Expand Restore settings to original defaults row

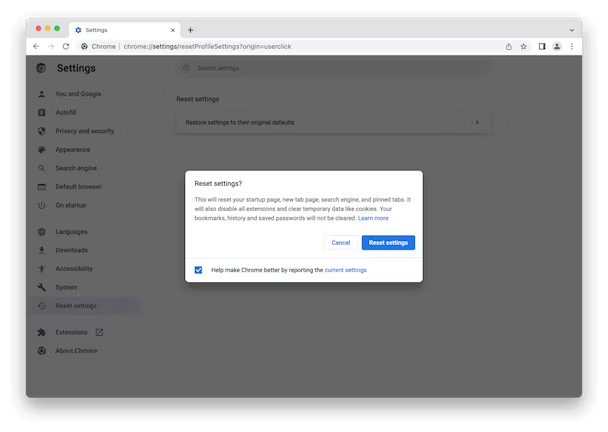click(333, 123)
